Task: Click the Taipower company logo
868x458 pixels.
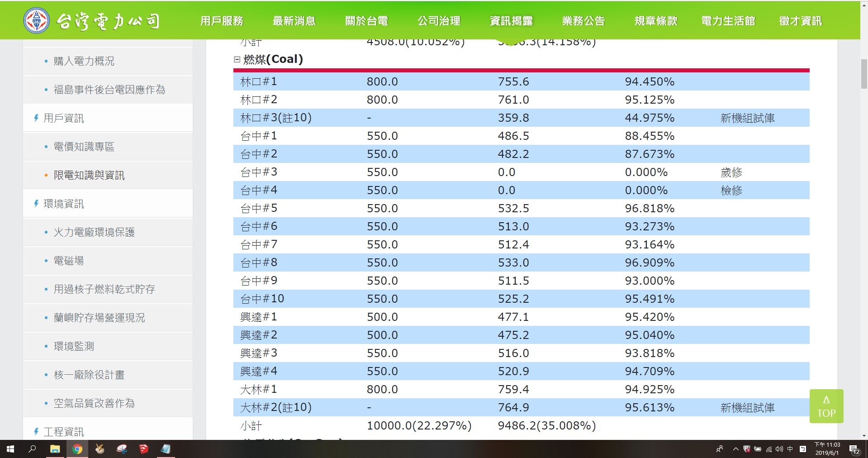Action: pyautogui.click(x=37, y=20)
